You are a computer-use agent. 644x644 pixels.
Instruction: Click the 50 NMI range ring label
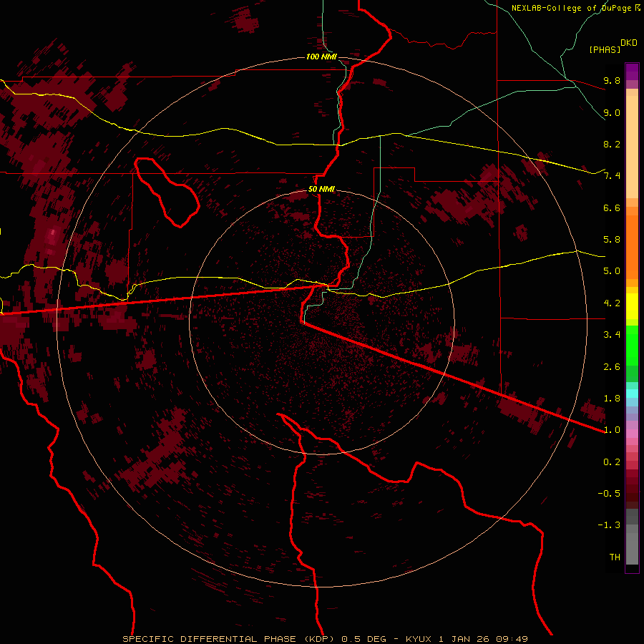tap(321, 190)
